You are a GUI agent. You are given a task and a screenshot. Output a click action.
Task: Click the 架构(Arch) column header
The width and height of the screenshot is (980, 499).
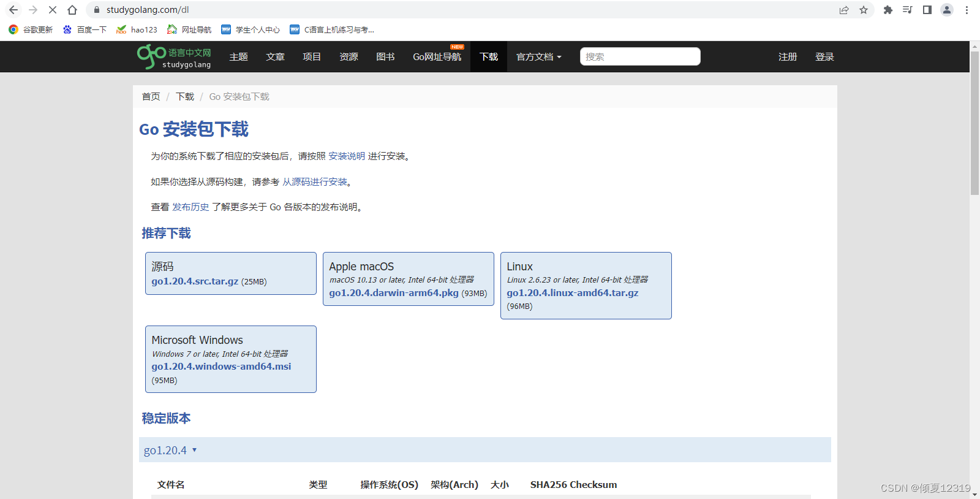pyautogui.click(x=454, y=485)
